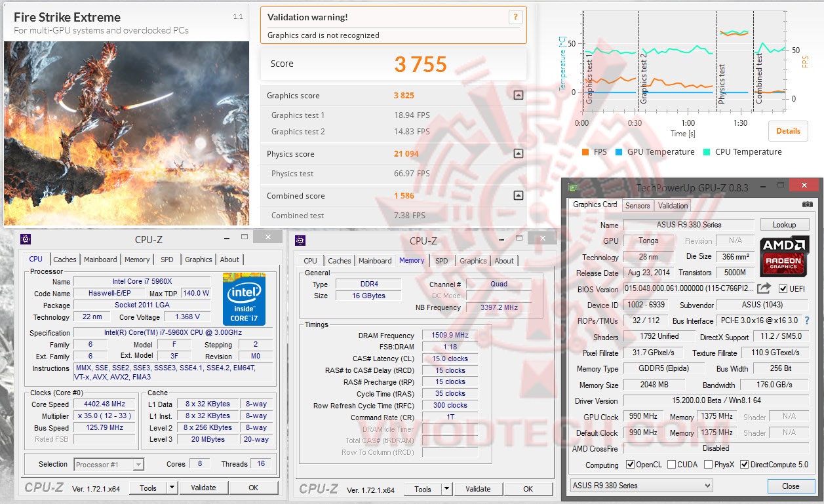The width and height of the screenshot is (824, 504).
Task: Click the GPU Name field ASUS R9 380 Series
Action: point(688,225)
